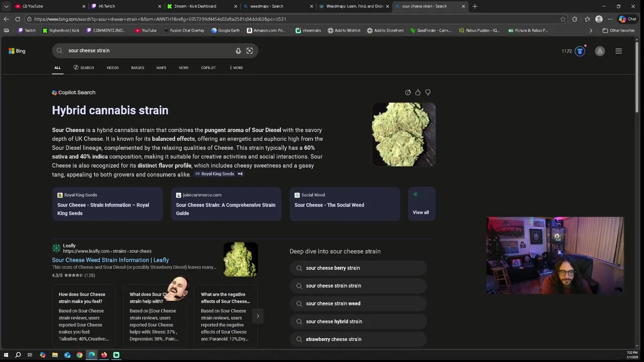The width and height of the screenshot is (644, 362).
Task: Open the Royal King Seeds source card
Action: (107, 204)
